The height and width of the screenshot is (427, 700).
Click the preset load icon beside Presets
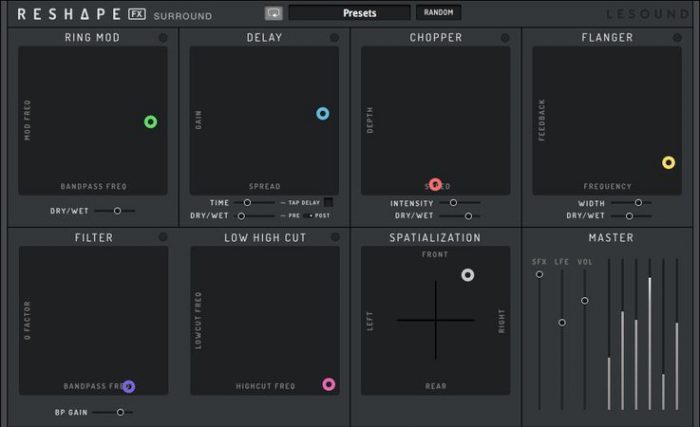point(273,13)
